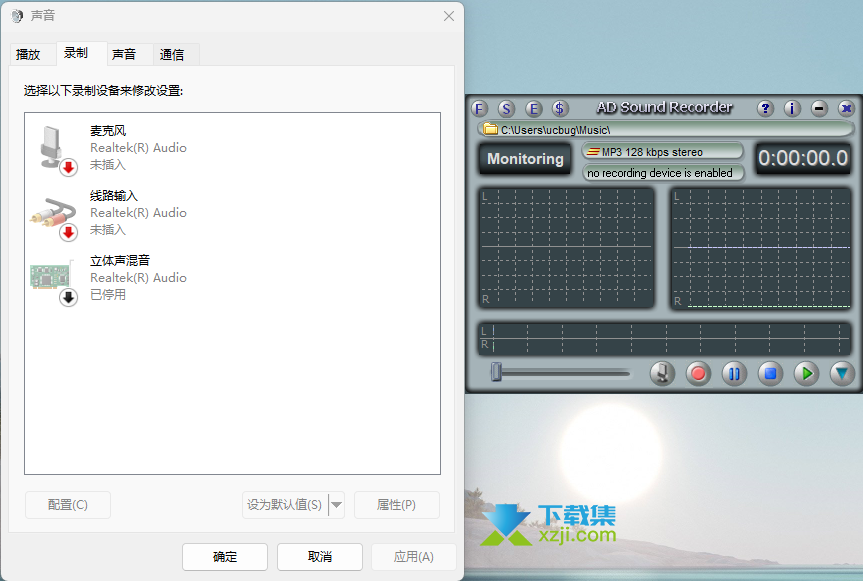The image size is (863, 581).
Task: Select the 麦克风 recording device
Action: pyautogui.click(x=232, y=148)
